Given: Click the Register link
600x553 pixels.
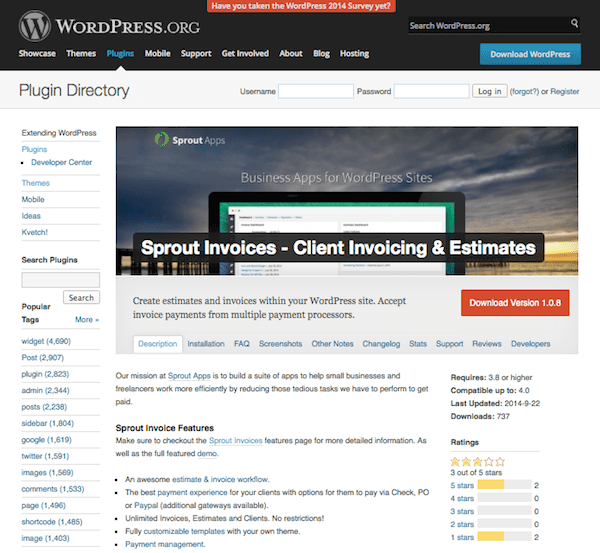Looking at the screenshot, I should coord(564,91).
